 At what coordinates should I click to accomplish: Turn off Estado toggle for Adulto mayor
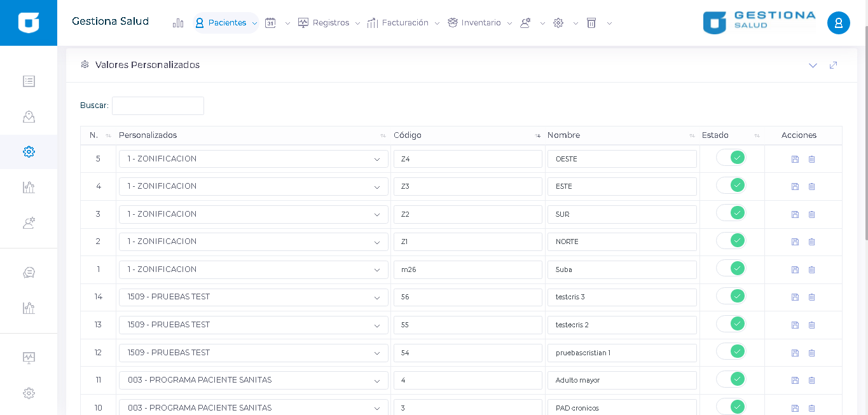pyautogui.click(x=731, y=379)
